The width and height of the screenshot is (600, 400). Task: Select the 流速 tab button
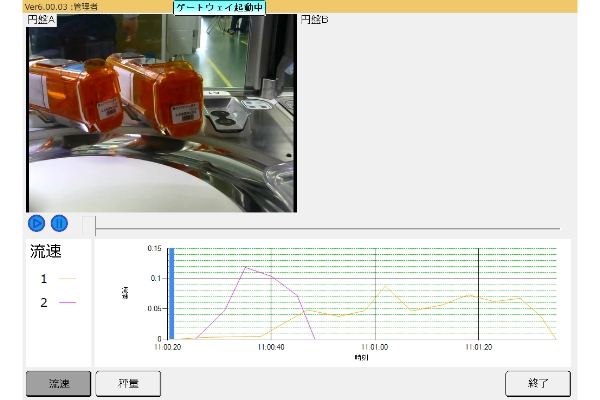[x=59, y=383]
